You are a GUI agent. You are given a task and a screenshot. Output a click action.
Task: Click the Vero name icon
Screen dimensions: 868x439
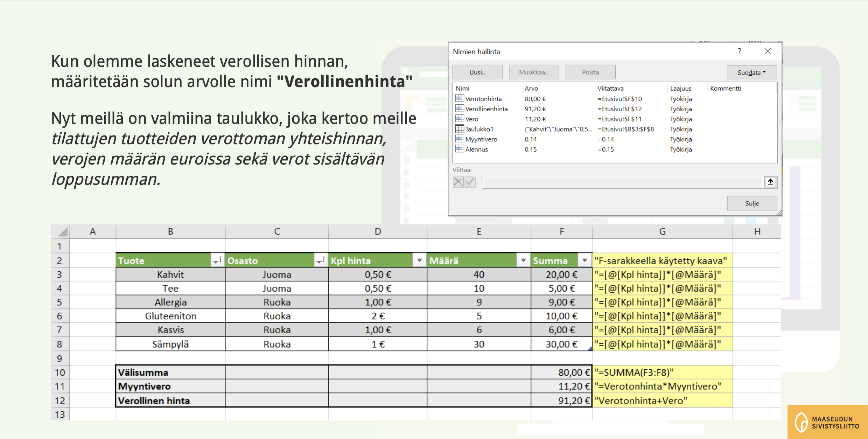pyautogui.click(x=460, y=119)
